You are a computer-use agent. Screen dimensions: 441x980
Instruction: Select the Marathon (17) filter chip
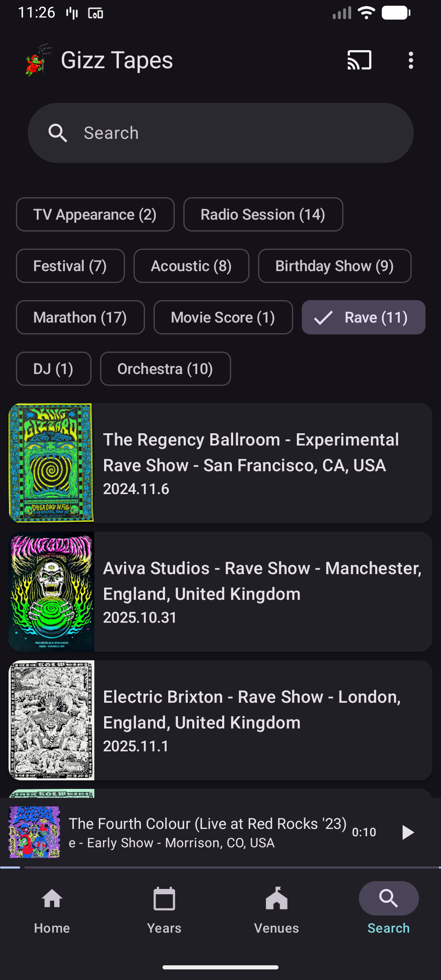point(80,317)
